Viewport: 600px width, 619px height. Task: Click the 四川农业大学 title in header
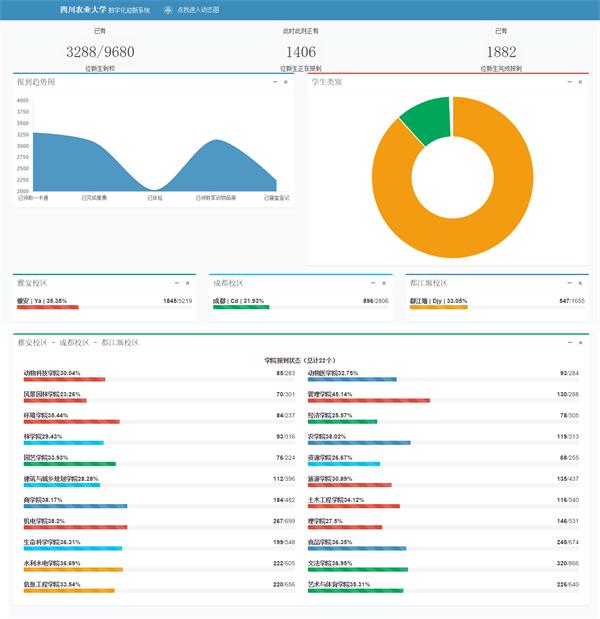pos(83,9)
